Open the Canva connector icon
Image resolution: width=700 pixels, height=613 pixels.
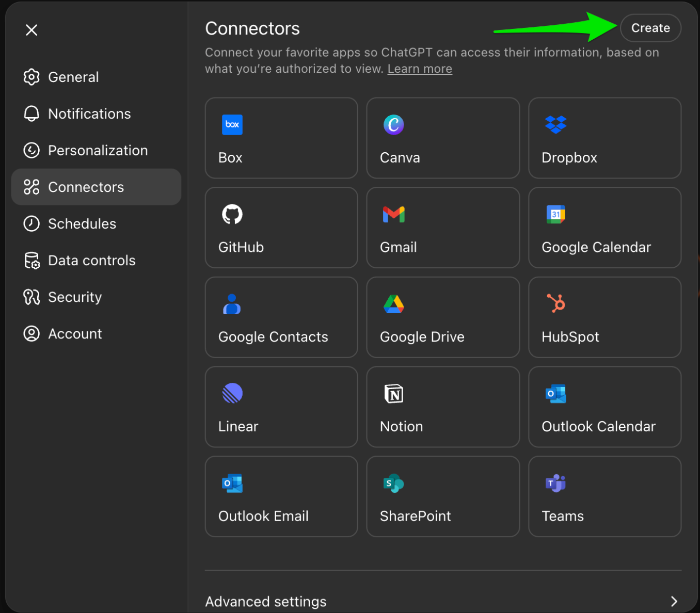tap(393, 124)
